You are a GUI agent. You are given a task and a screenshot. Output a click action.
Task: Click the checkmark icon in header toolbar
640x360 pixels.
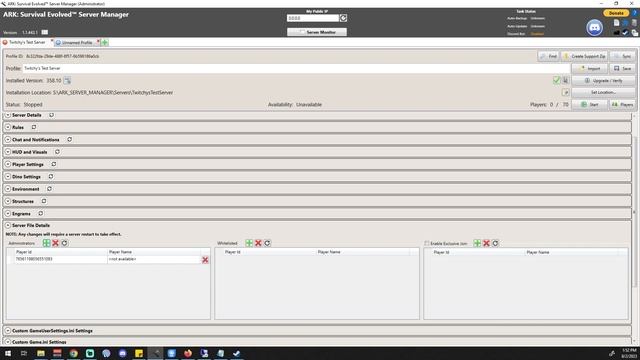(x=625, y=33)
